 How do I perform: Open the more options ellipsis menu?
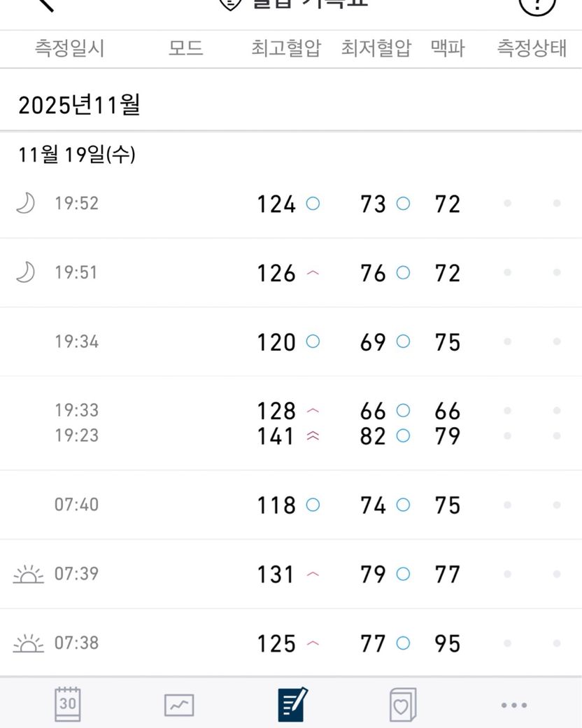[x=514, y=705]
